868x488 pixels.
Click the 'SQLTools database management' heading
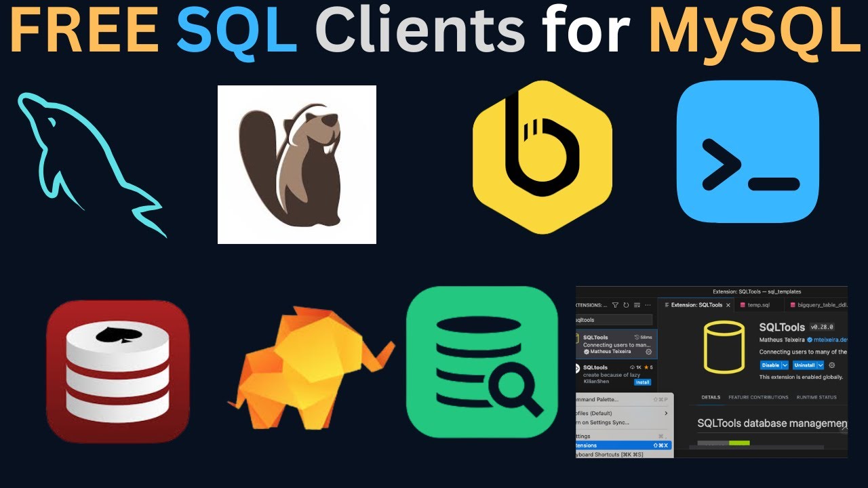coord(772,423)
